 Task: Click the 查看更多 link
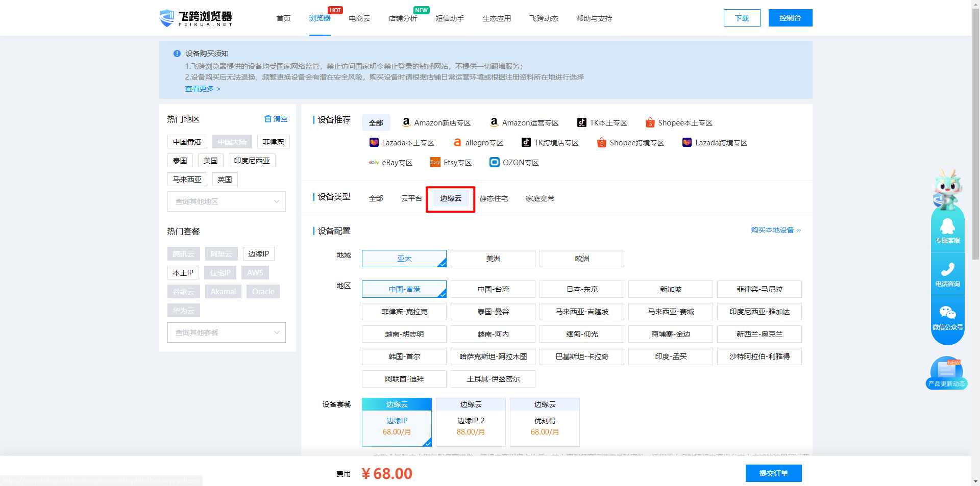point(203,89)
